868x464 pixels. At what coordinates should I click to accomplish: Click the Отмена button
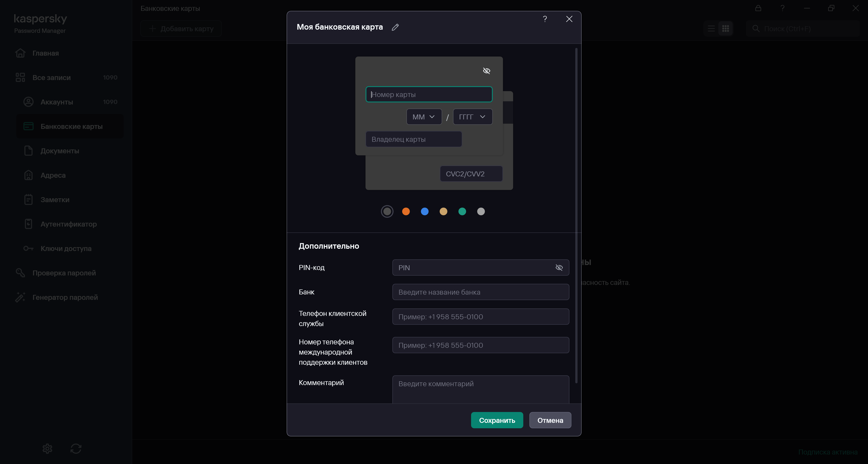pyautogui.click(x=550, y=420)
